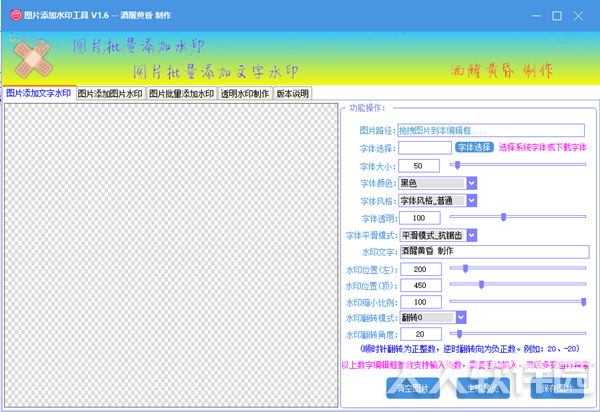Click the 水印位置(左) slider handle

(465, 269)
